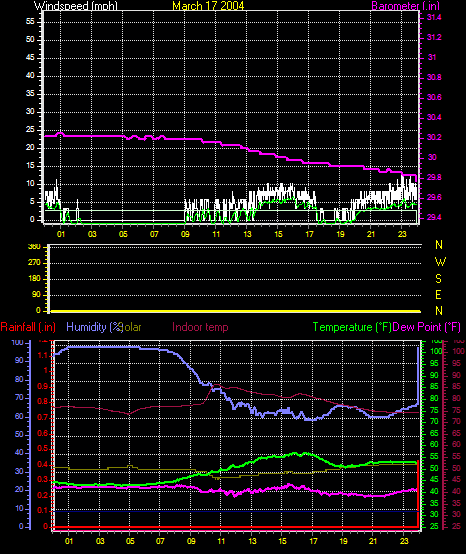This screenshot has height=554, width=466.
Task: Click the S compass label on direction chart
Action: pos(438,278)
